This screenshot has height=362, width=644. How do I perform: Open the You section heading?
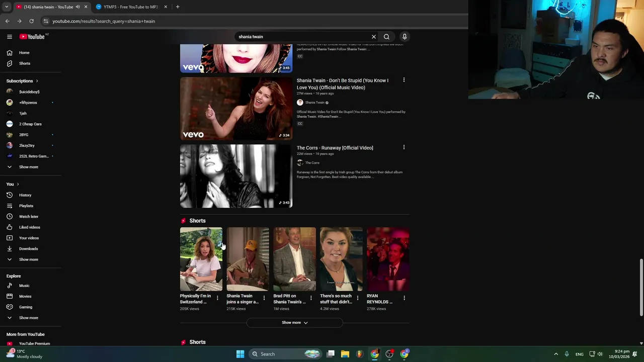coord(13,184)
